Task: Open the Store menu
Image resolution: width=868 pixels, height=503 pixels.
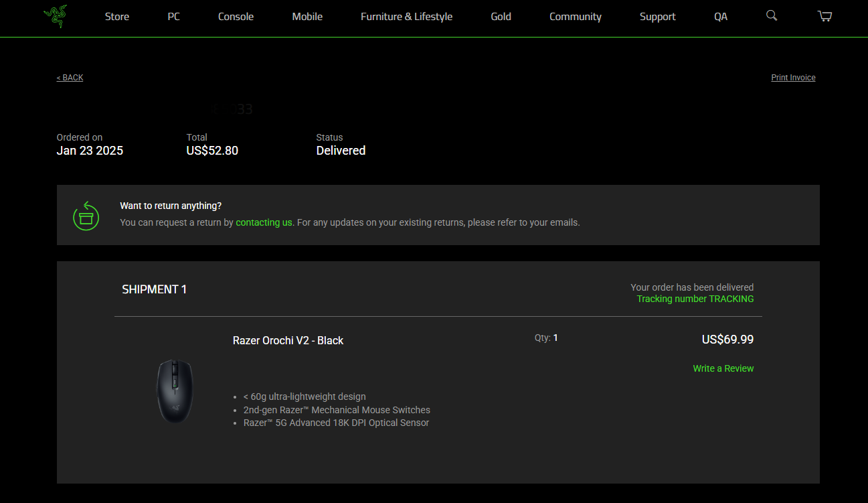Action: 117,17
